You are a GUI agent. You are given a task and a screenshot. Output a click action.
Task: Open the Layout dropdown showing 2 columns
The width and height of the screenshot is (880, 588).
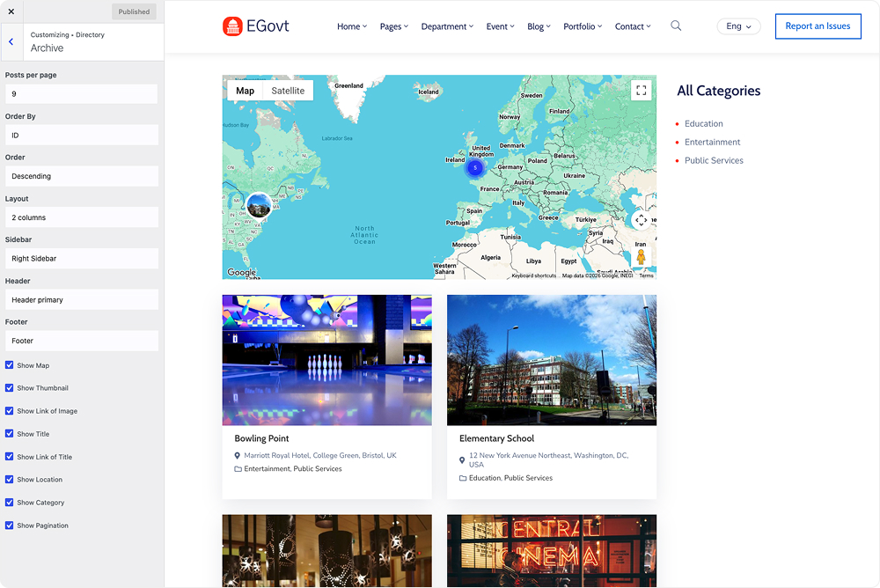[82, 217]
